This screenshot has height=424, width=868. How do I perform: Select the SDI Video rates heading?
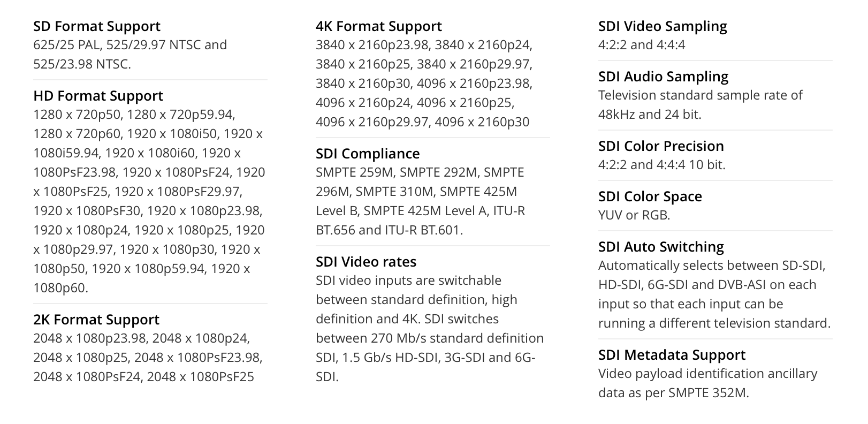tap(366, 262)
